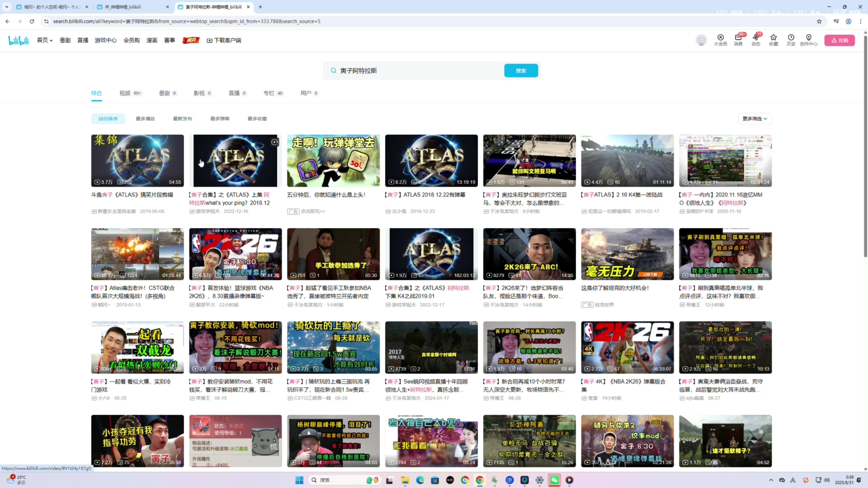
Task: Open the 收藏 favorites star icon
Action: pyautogui.click(x=773, y=40)
